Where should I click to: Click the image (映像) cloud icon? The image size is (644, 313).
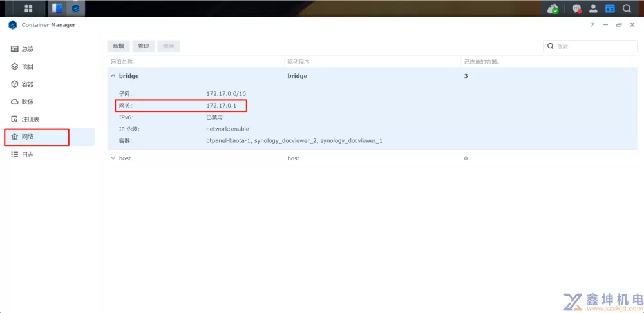[15, 102]
